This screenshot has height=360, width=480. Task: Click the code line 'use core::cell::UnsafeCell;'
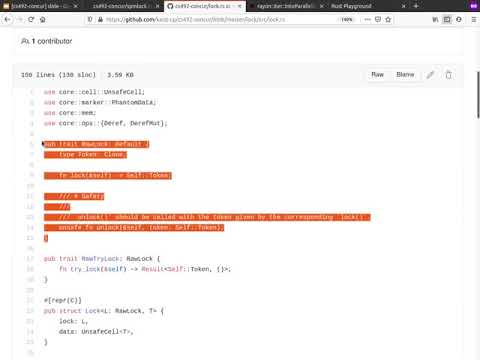94,92
